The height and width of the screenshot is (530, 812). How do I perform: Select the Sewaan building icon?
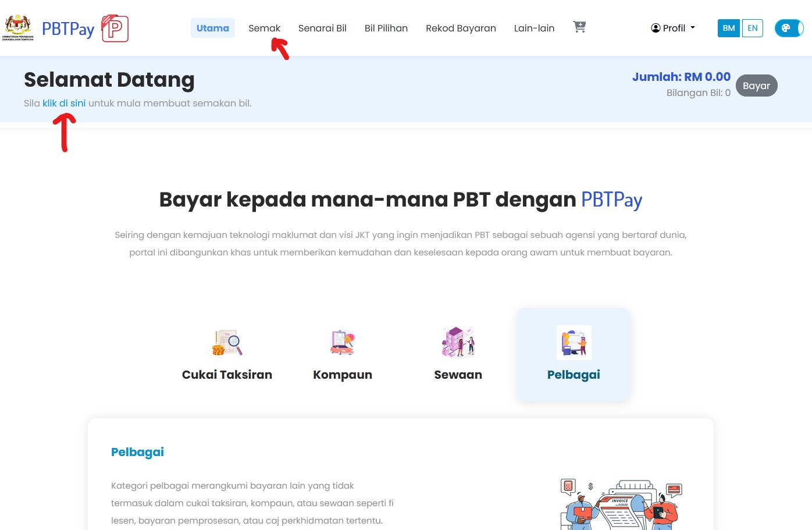pos(458,342)
